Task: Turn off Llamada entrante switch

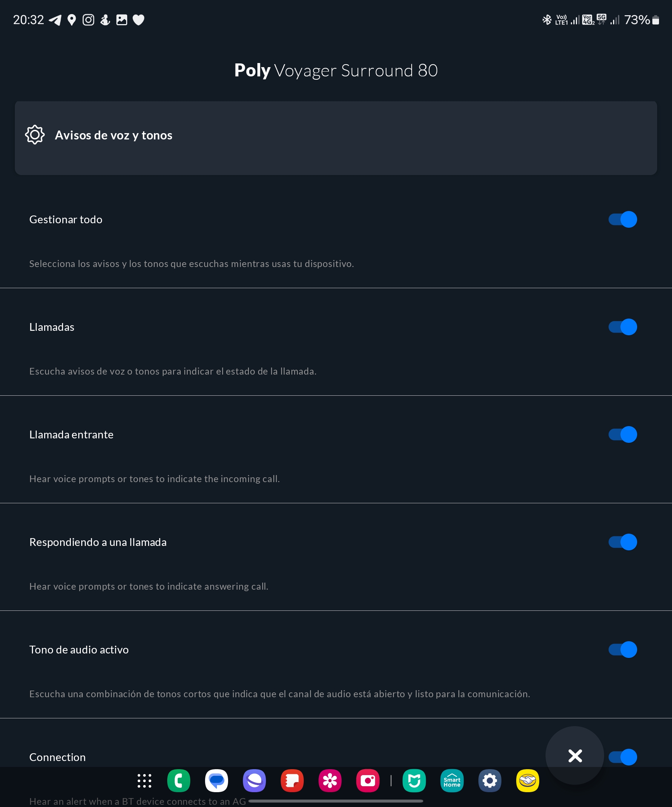Action: click(622, 435)
